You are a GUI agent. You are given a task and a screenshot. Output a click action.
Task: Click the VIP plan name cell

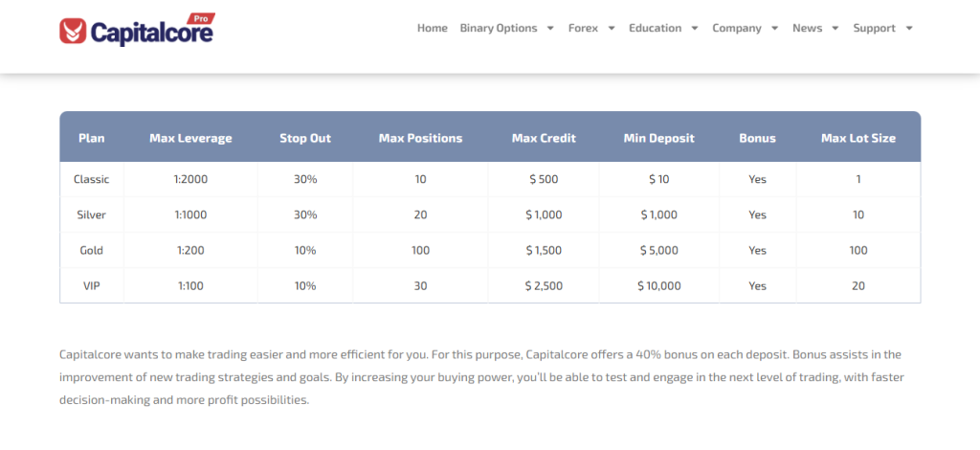click(x=92, y=285)
